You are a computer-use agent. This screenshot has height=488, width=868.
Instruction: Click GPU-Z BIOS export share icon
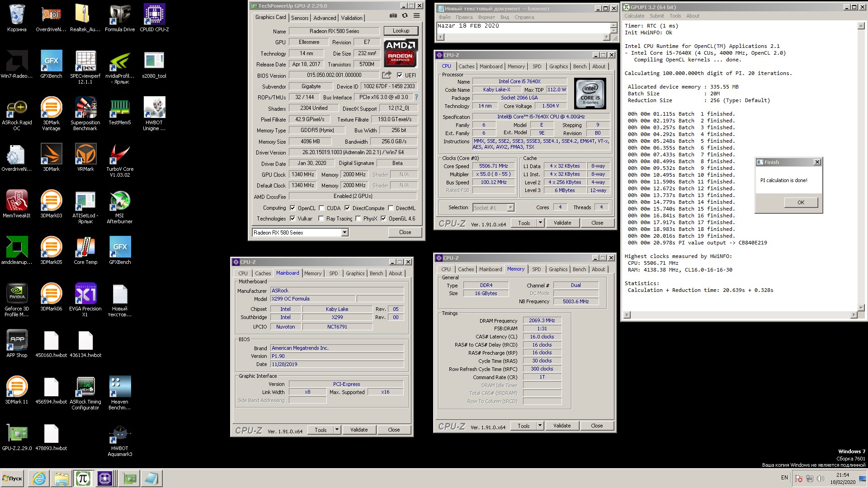[x=387, y=75]
